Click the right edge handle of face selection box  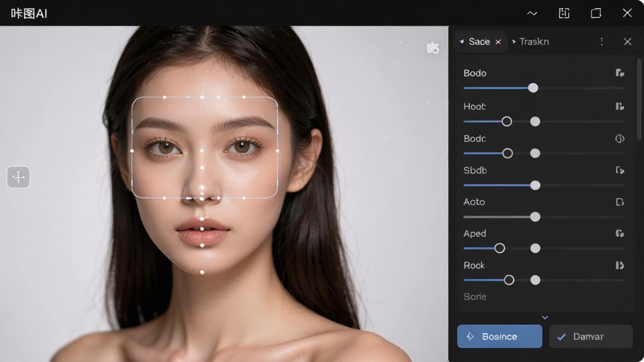(277, 151)
